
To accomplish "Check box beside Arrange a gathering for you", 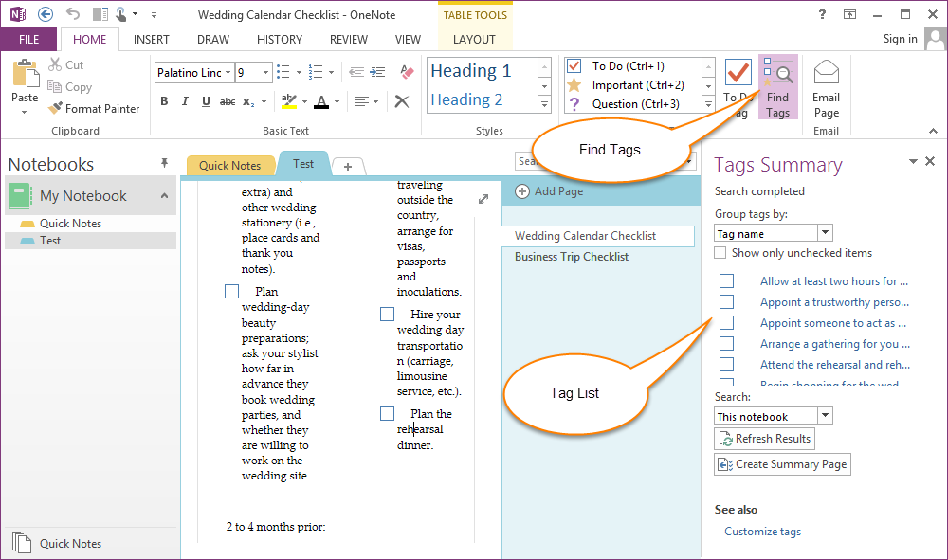I will tap(727, 343).
